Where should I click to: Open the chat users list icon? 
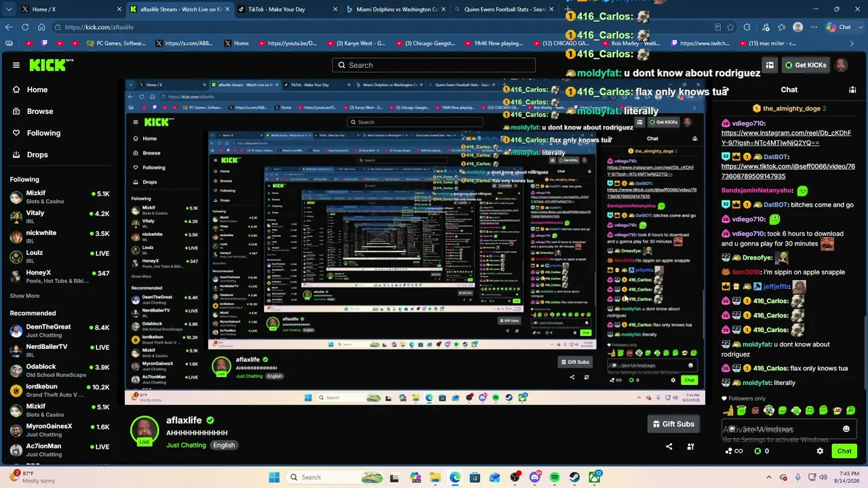click(x=852, y=89)
